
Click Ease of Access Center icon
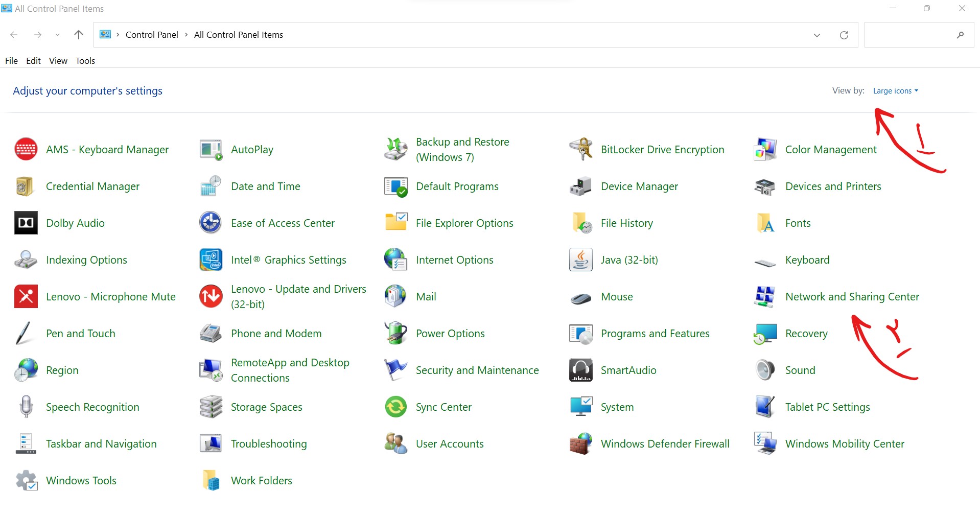coord(211,223)
